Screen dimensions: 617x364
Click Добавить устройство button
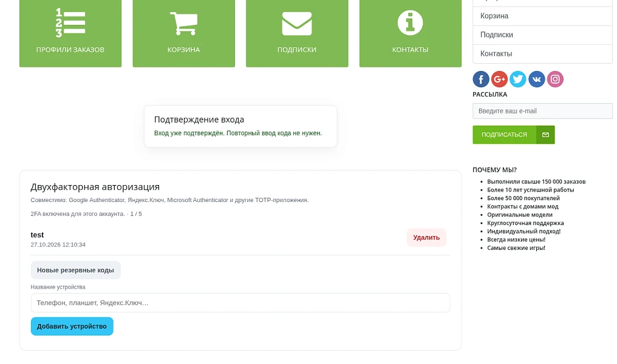click(72, 326)
